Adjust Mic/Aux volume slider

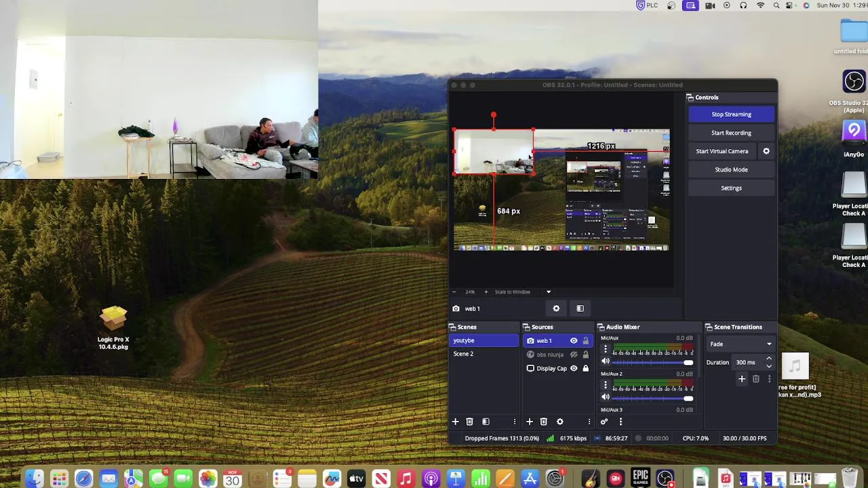click(x=653, y=362)
